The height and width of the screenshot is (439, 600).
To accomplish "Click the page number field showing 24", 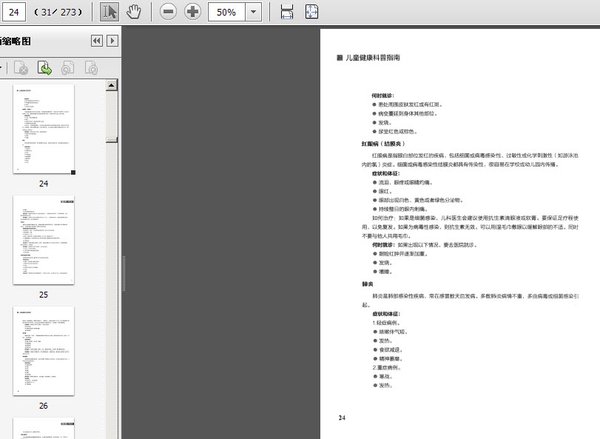I will point(14,12).
